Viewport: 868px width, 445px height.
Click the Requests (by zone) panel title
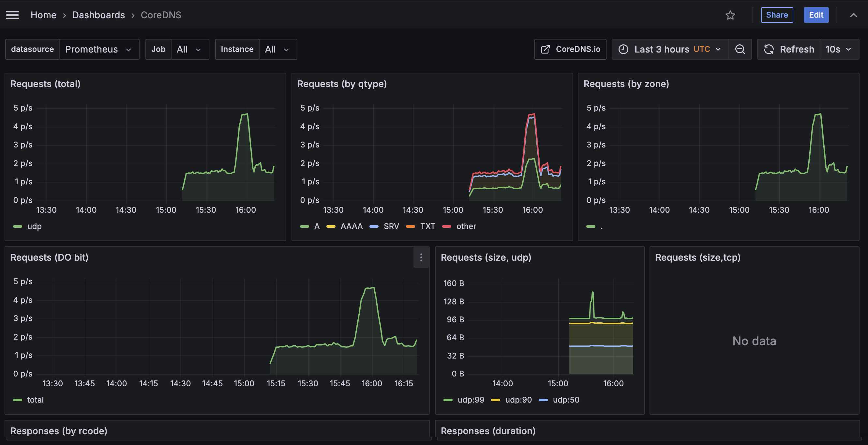coord(626,84)
